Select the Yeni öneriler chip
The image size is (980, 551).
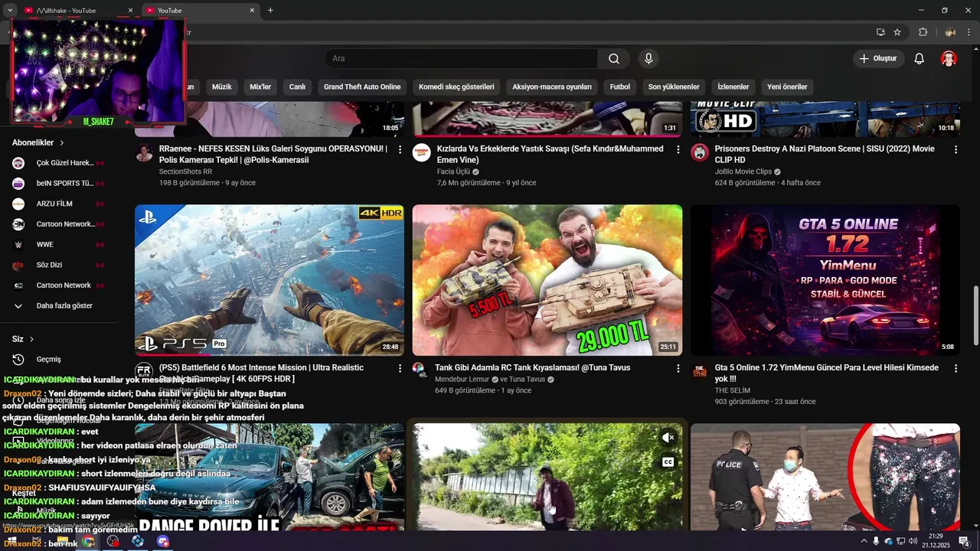pos(787,86)
